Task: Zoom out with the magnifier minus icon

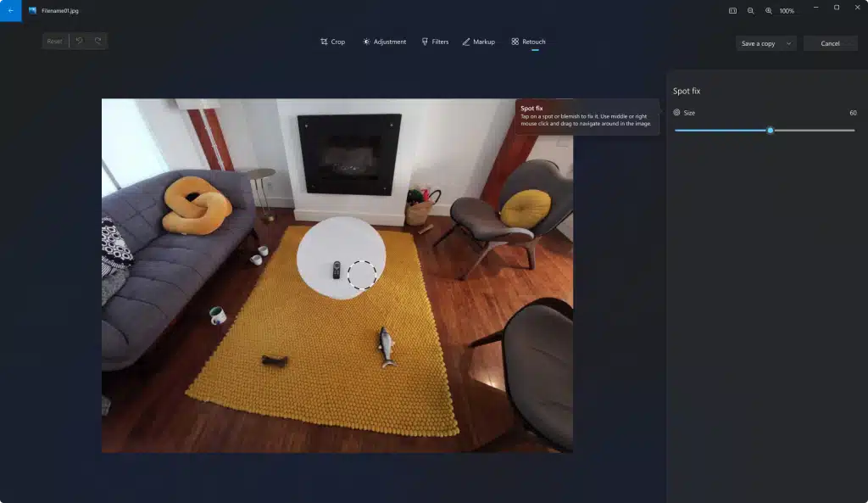Action: click(751, 10)
